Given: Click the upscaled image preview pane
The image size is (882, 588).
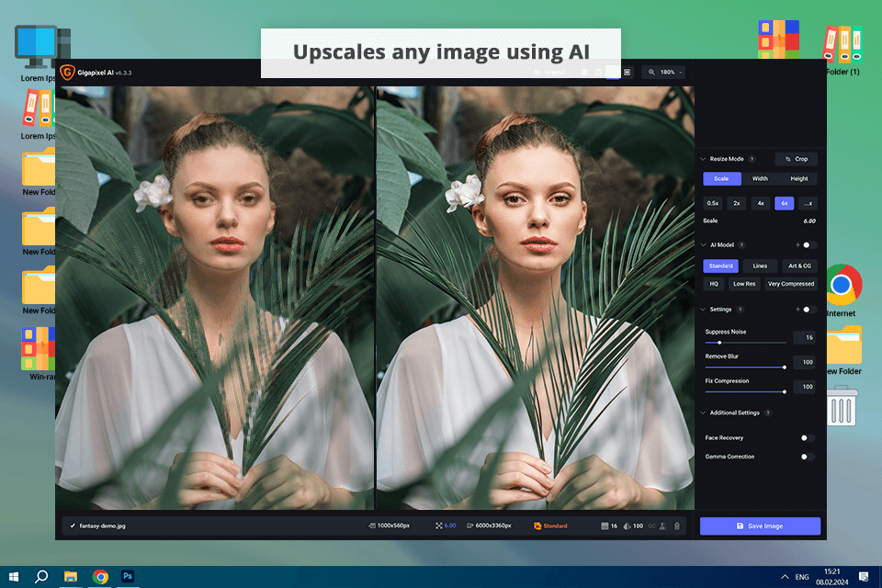Looking at the screenshot, I should tap(535, 298).
